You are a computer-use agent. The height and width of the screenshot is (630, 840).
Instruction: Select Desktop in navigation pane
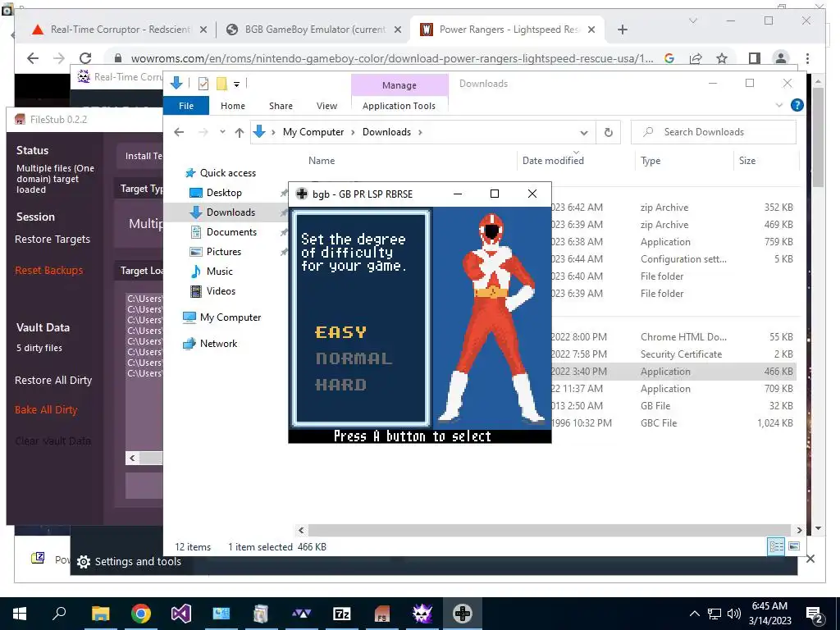click(224, 192)
